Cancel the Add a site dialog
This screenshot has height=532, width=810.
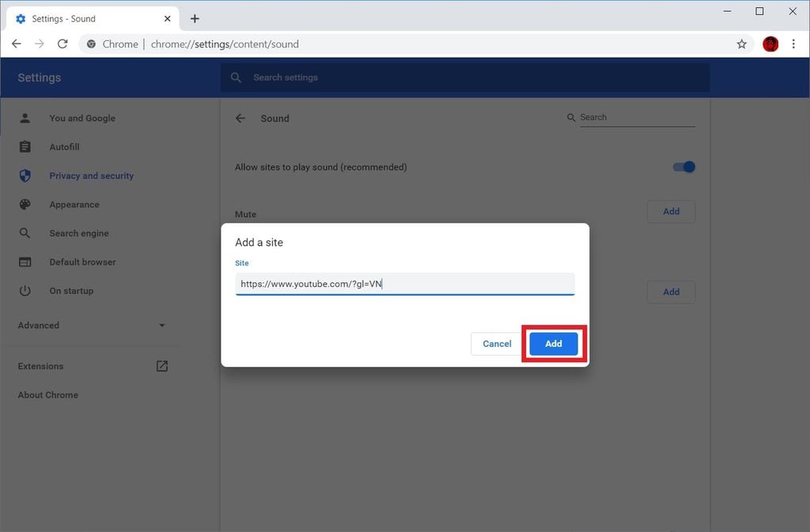[497, 344]
